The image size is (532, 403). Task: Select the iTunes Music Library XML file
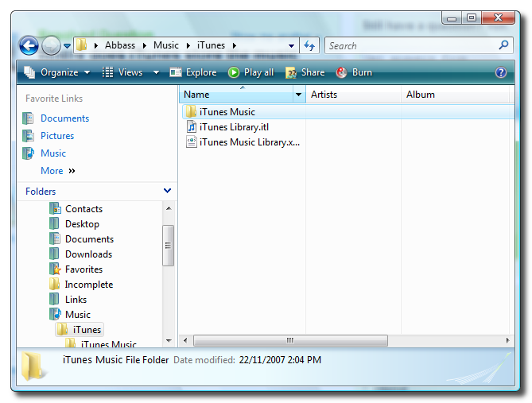248,142
